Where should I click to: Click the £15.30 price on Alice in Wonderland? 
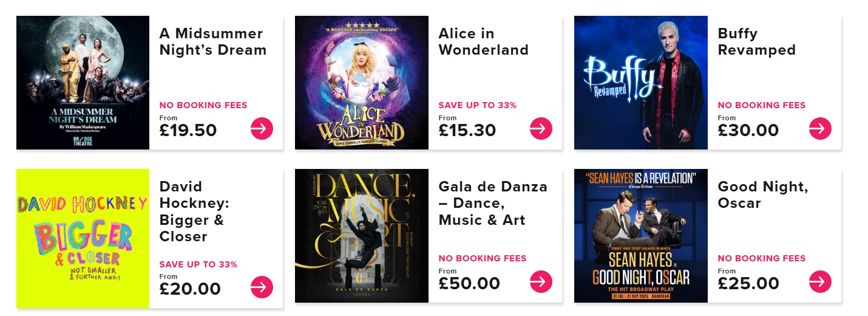[467, 131]
